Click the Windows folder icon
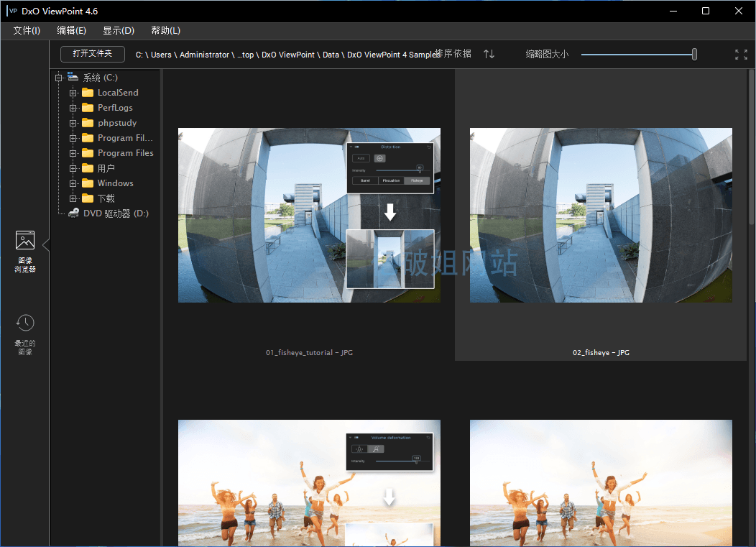 (x=88, y=183)
